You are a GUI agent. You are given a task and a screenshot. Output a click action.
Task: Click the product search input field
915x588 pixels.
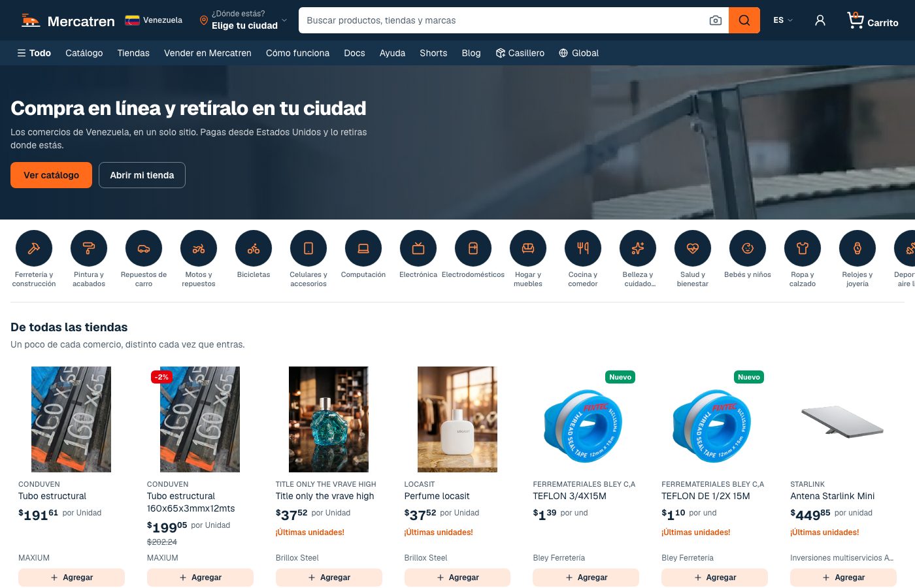point(503,20)
